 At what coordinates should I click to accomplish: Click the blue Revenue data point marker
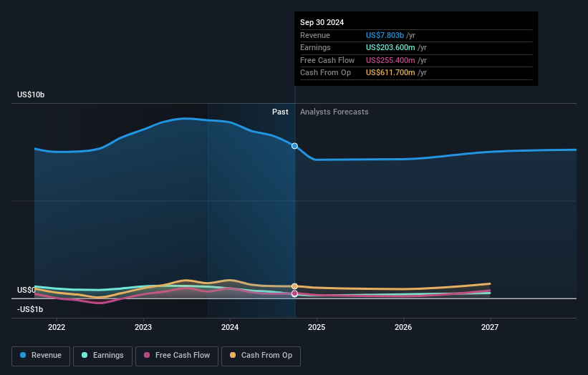(x=295, y=146)
